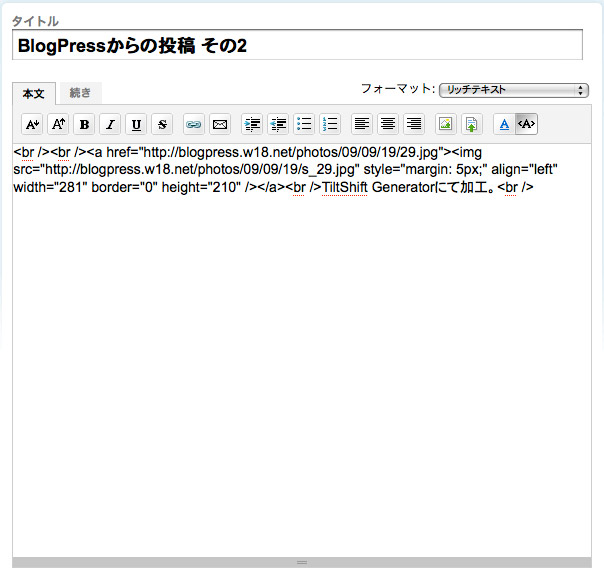Screen dimensions: 604x572
Task: Toggle bold formatting
Action: (84, 124)
